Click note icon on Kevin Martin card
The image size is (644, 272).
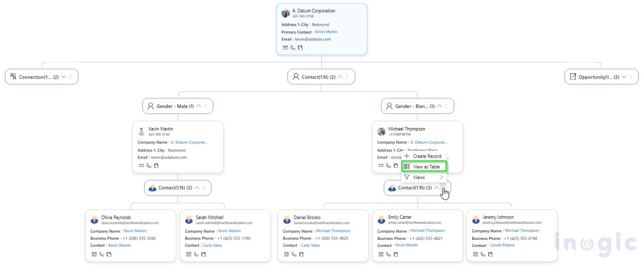coord(156,165)
